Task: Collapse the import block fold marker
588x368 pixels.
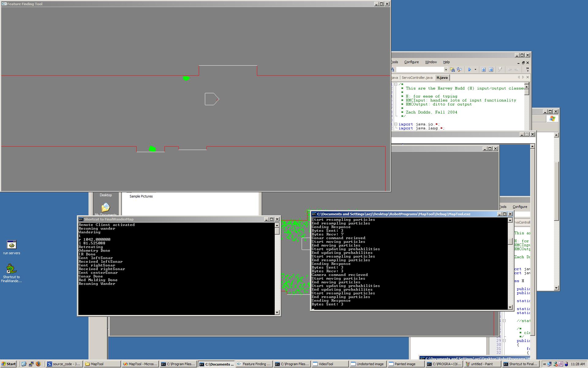Action: coord(396,124)
